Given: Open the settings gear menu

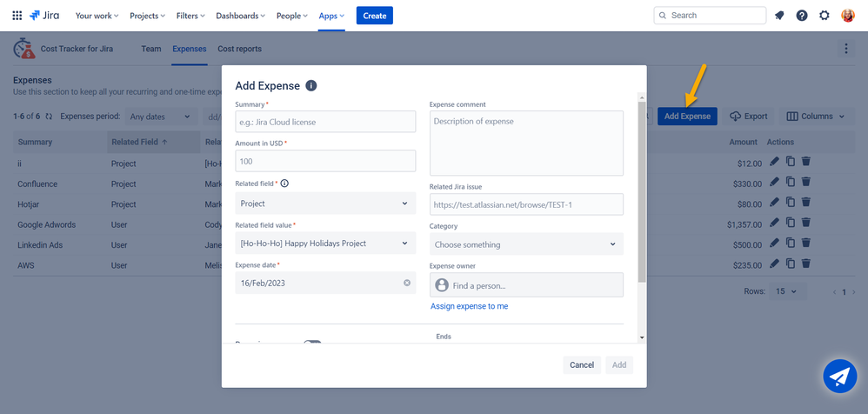Looking at the screenshot, I should [825, 16].
